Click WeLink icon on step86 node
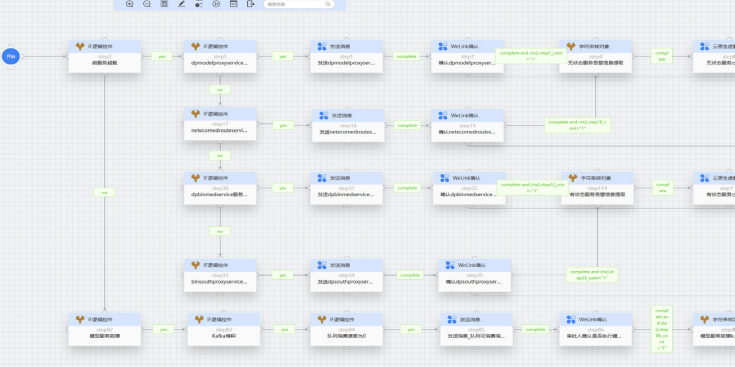The height and width of the screenshot is (367, 735). click(571, 320)
